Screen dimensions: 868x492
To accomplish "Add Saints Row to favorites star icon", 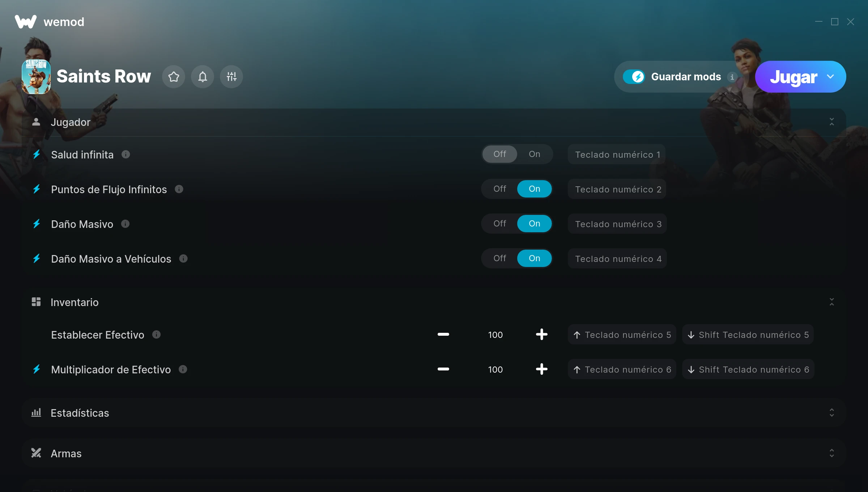I will coord(174,77).
